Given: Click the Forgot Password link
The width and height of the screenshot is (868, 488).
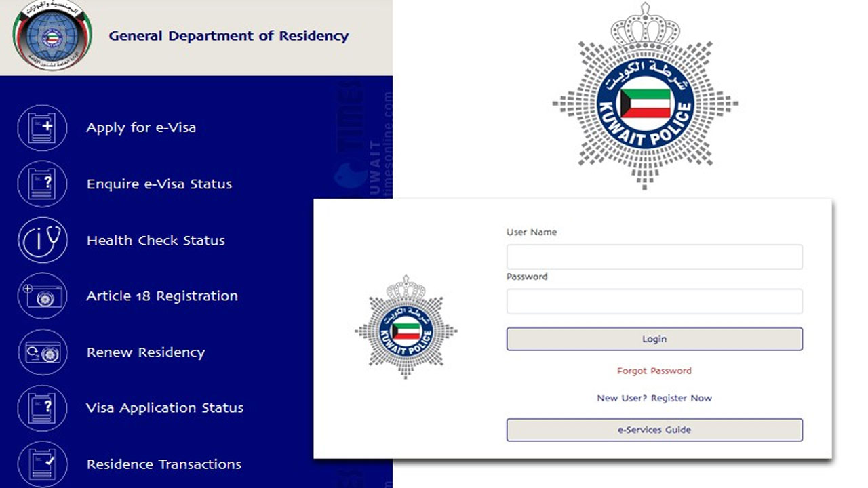Looking at the screenshot, I should 654,371.
